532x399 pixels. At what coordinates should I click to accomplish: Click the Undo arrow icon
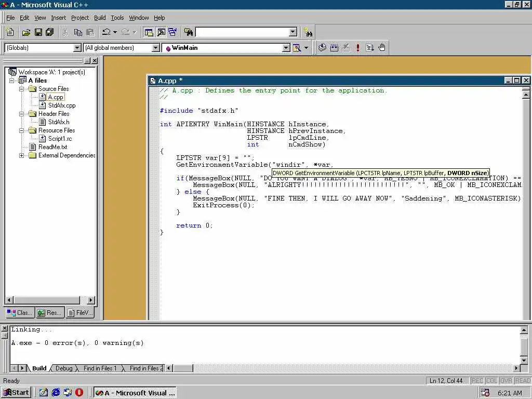point(106,32)
